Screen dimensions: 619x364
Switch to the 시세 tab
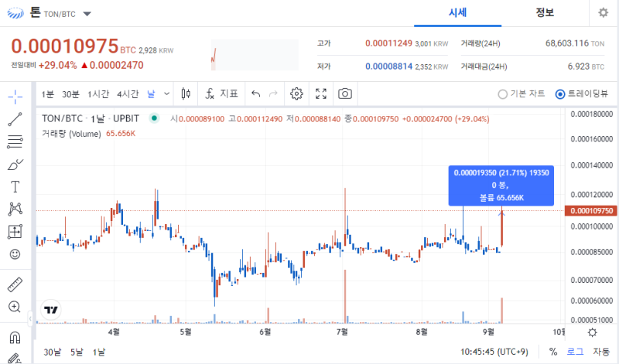click(x=457, y=13)
